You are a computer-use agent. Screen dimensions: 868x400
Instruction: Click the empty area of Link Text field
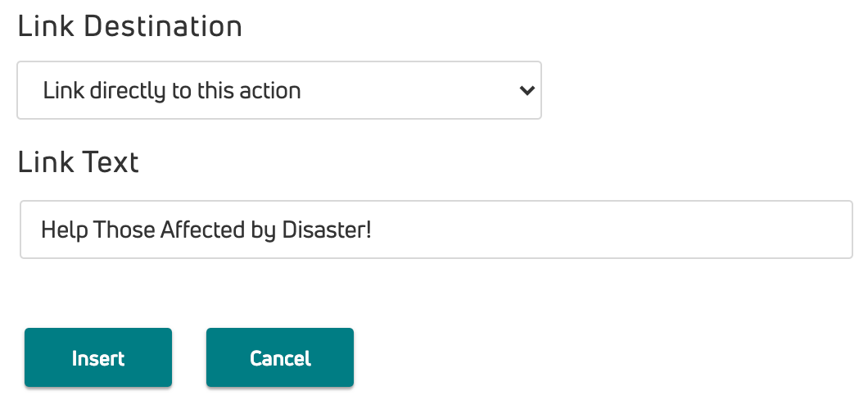(614, 230)
